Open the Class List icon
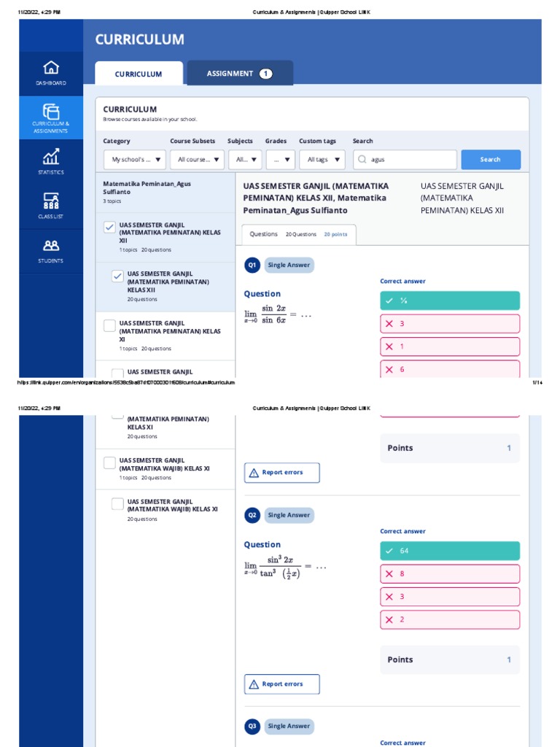This screenshot has width=560, height=747. coord(51,201)
